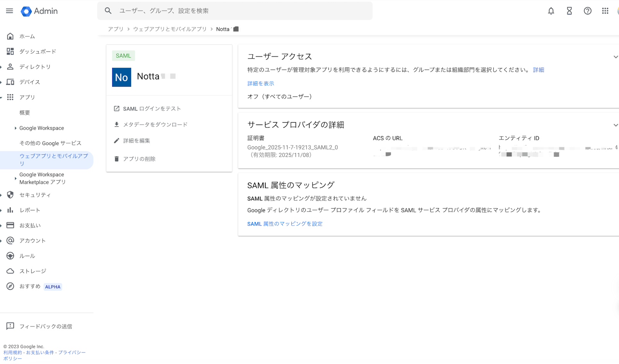Click the レポート bar chart icon
The width and height of the screenshot is (619, 364).
10,210
